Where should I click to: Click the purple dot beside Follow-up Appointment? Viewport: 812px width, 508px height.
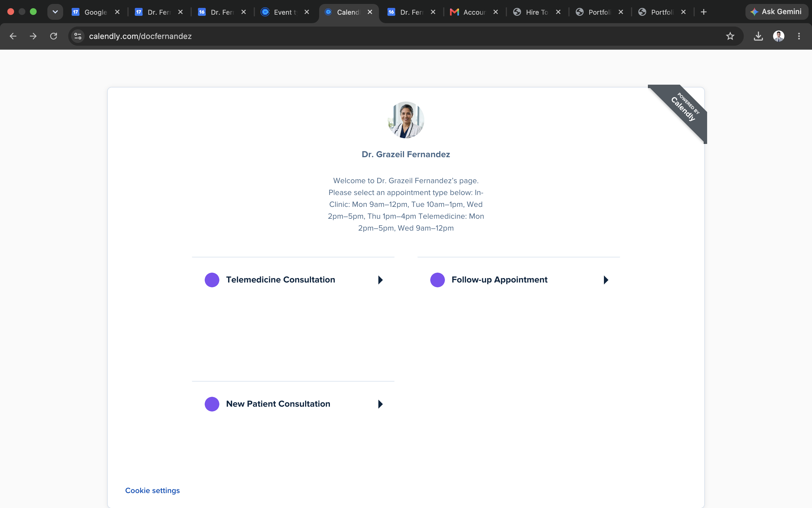click(x=438, y=280)
